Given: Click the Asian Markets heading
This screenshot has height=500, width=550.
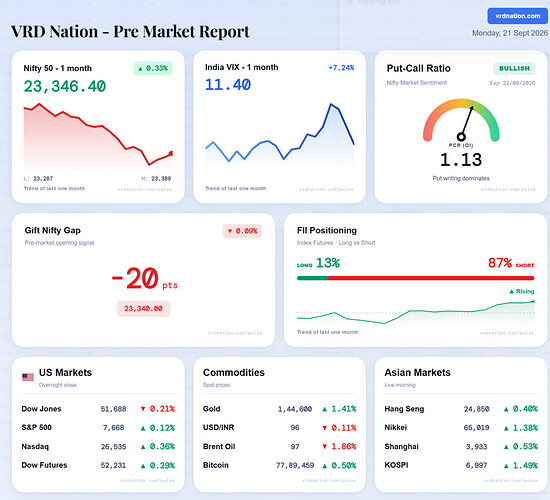Looking at the screenshot, I should 417,373.
